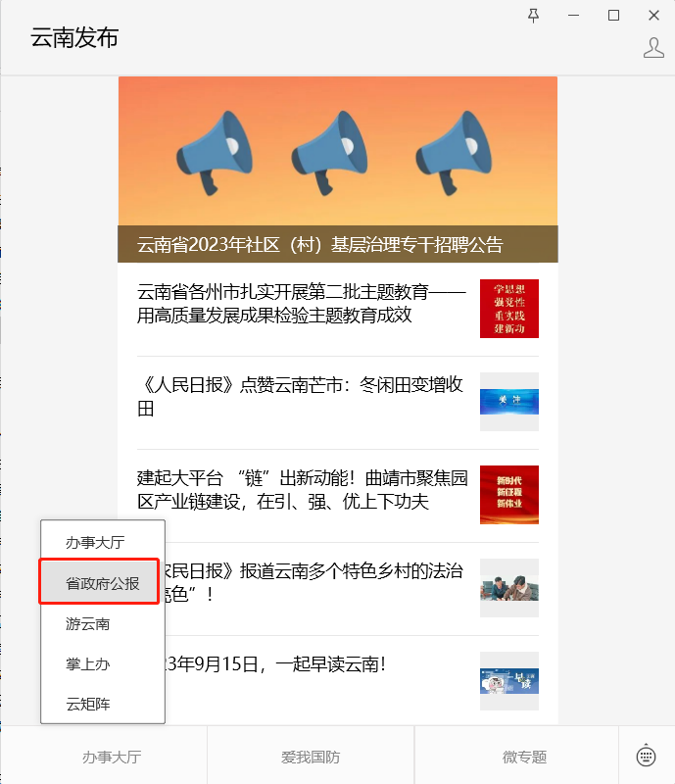Screen dimensions: 675x784
Task: Open the blue 关注 article thumbnail
Action: pos(509,402)
